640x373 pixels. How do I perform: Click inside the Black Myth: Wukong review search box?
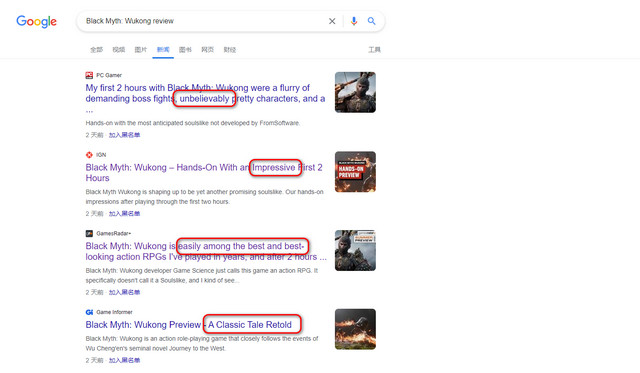click(204, 21)
